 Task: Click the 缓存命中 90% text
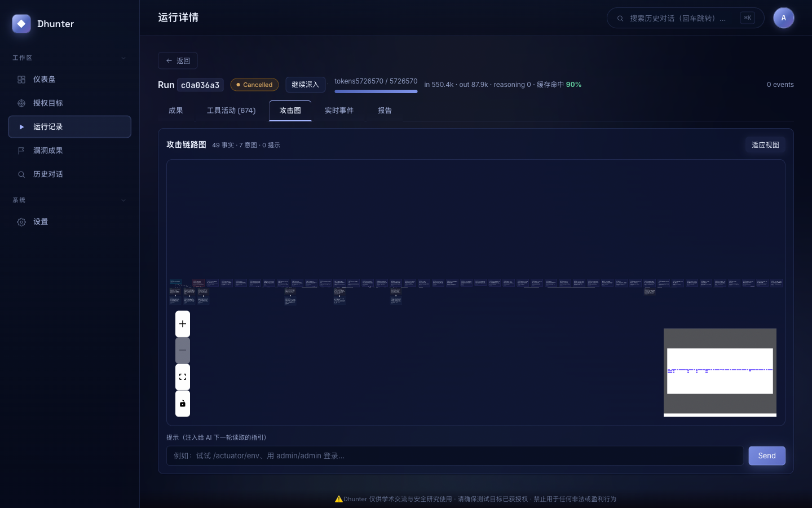point(559,85)
